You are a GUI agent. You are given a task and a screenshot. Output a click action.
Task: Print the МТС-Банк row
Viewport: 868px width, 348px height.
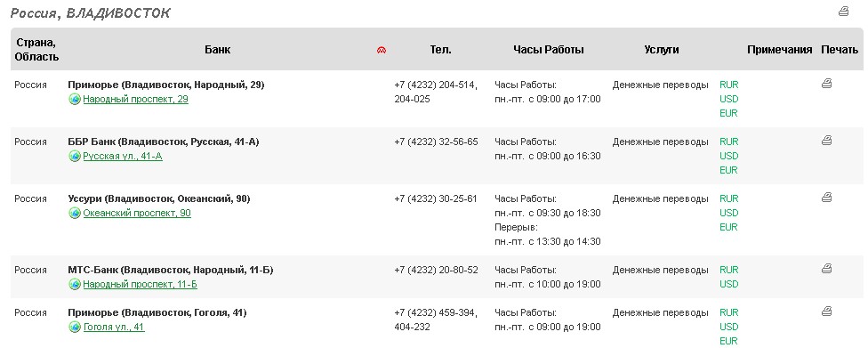826,269
